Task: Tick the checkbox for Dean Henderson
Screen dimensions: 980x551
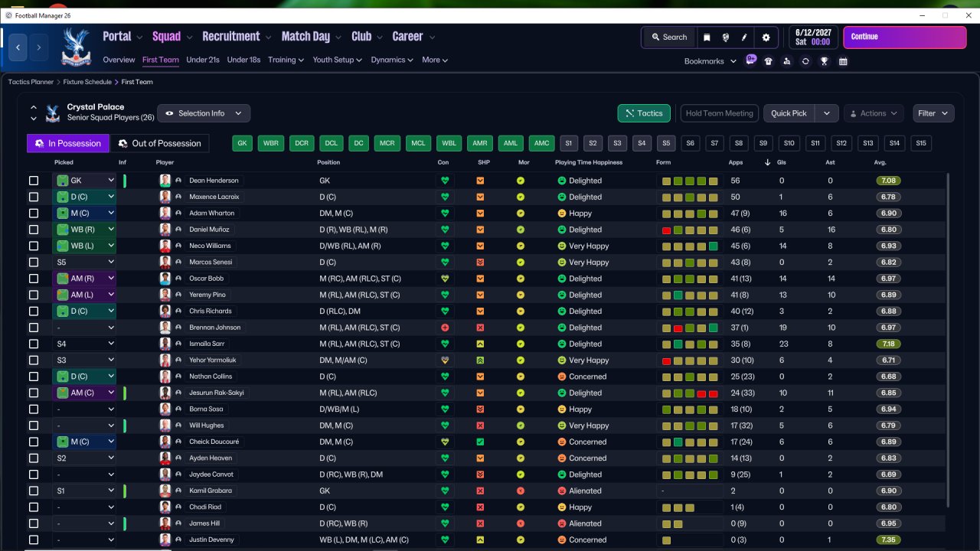Action: 34,181
